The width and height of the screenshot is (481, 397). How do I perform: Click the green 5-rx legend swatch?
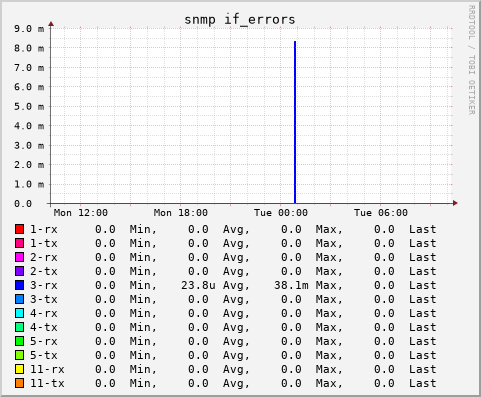pos(19,341)
